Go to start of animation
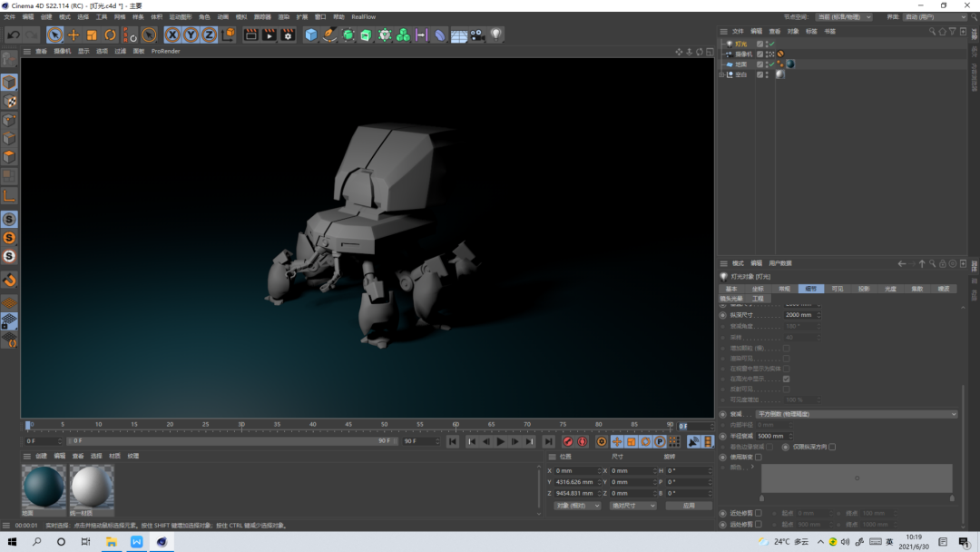 point(453,442)
